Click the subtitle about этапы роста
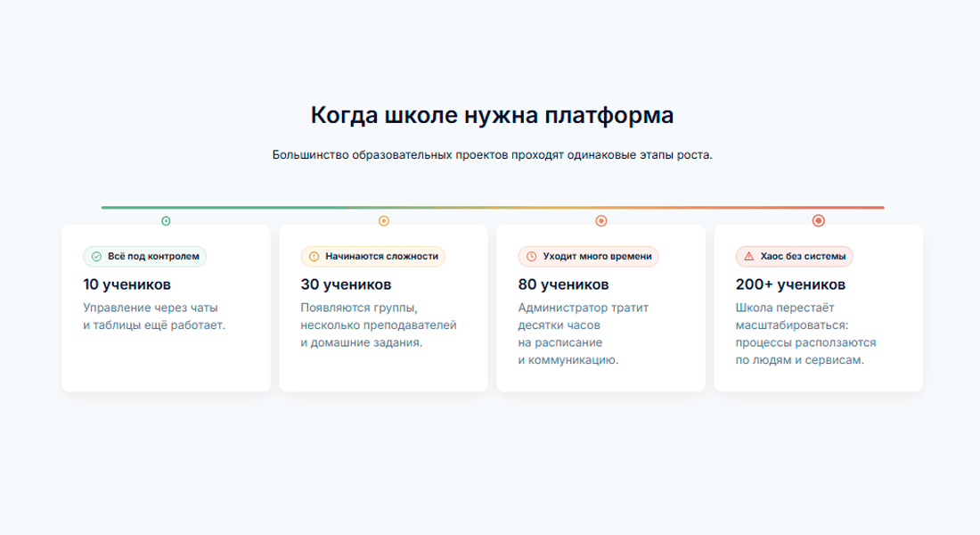This screenshot has width=980, height=535. [493, 154]
